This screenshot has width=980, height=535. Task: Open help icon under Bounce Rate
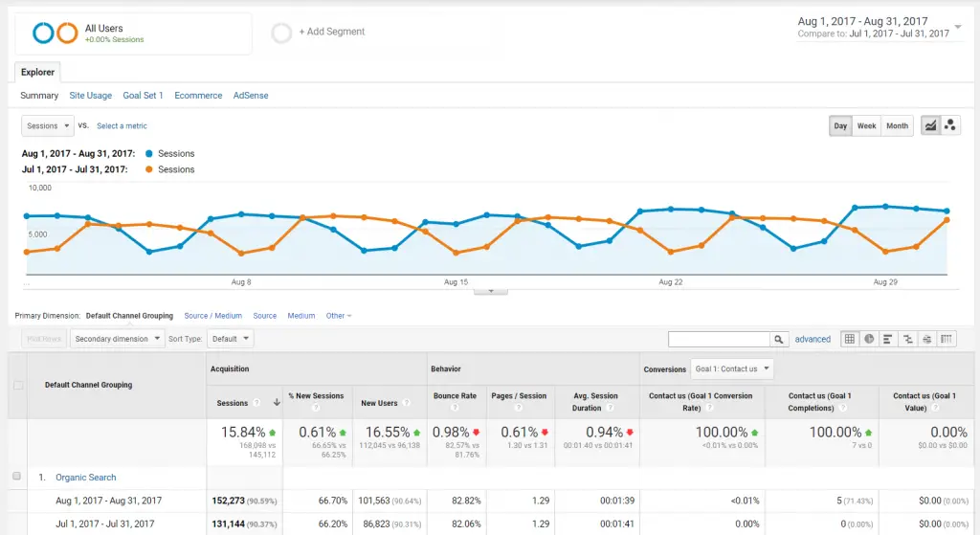[455, 408]
